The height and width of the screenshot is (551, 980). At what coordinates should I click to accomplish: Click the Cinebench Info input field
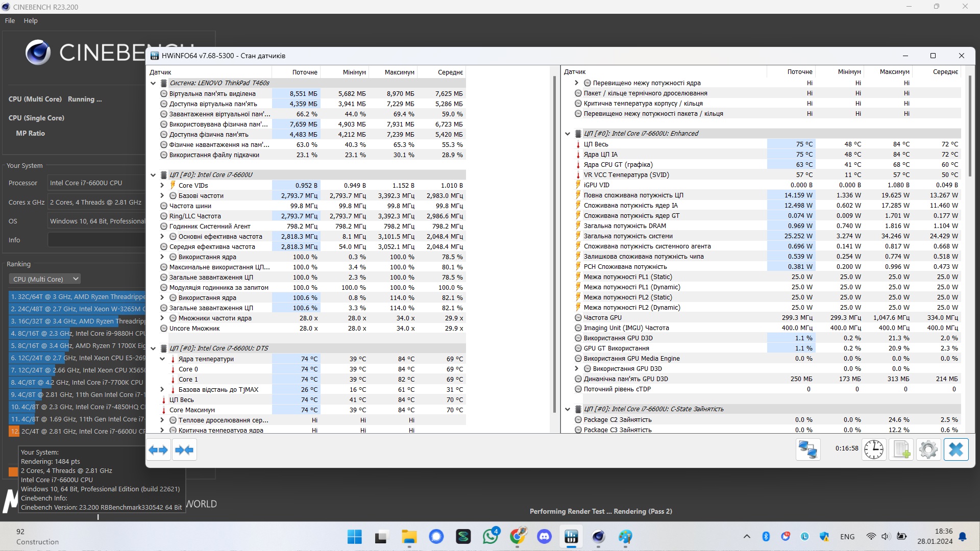(x=96, y=240)
